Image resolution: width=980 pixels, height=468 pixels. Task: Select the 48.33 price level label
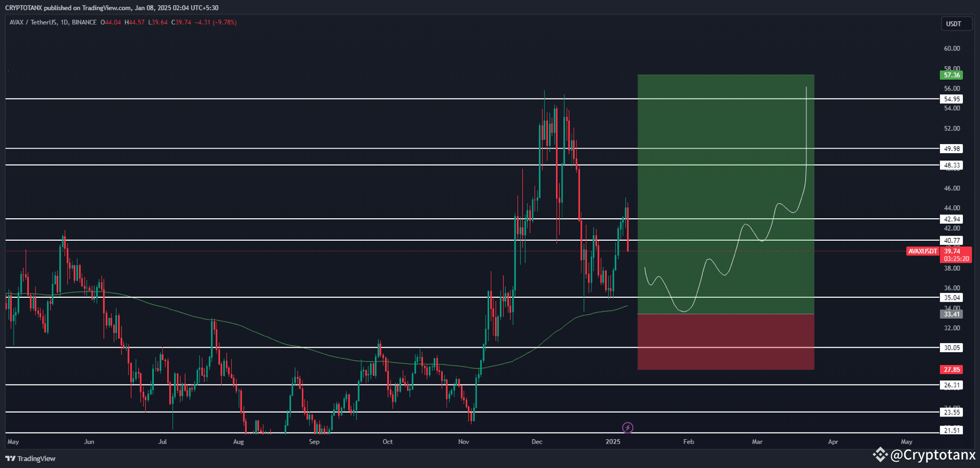[x=952, y=165]
